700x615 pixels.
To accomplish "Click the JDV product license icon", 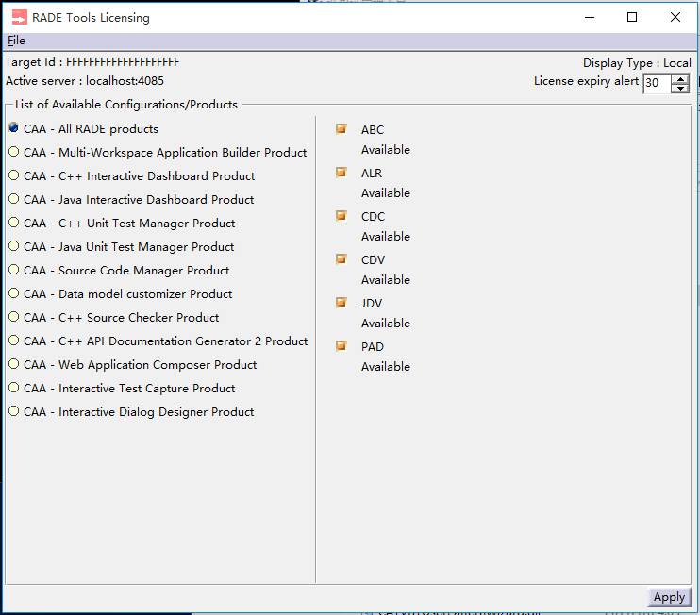I will (342, 303).
